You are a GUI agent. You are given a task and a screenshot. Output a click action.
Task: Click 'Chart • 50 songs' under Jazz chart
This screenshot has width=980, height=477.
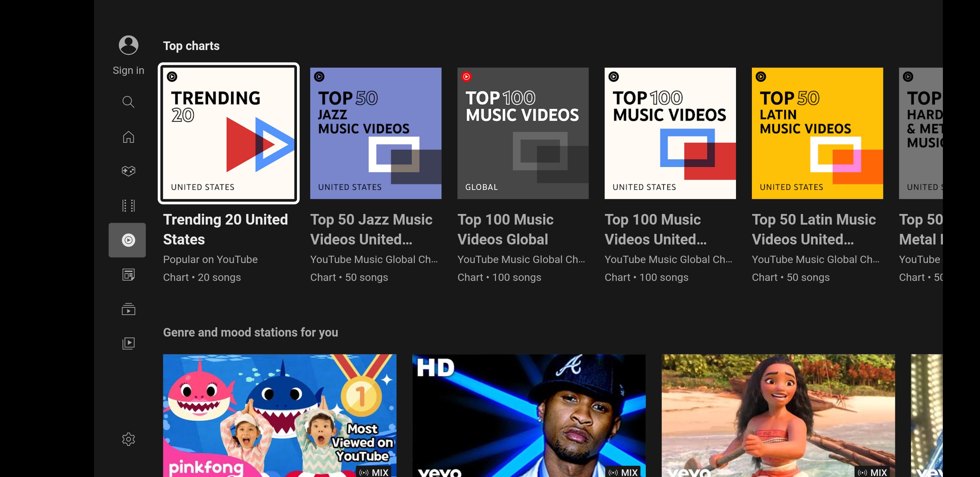349,277
